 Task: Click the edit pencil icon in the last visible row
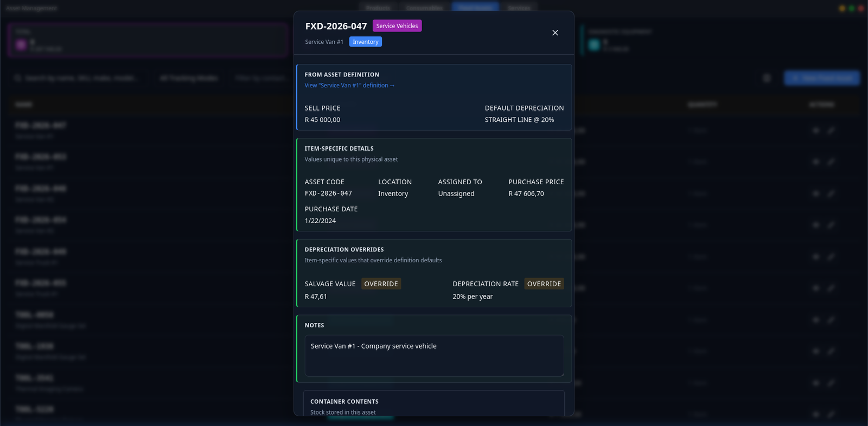pos(831,414)
